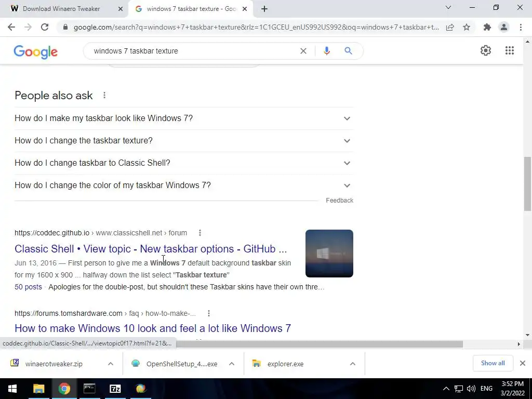Click the Classic Shell result thumbnail

pyautogui.click(x=329, y=254)
